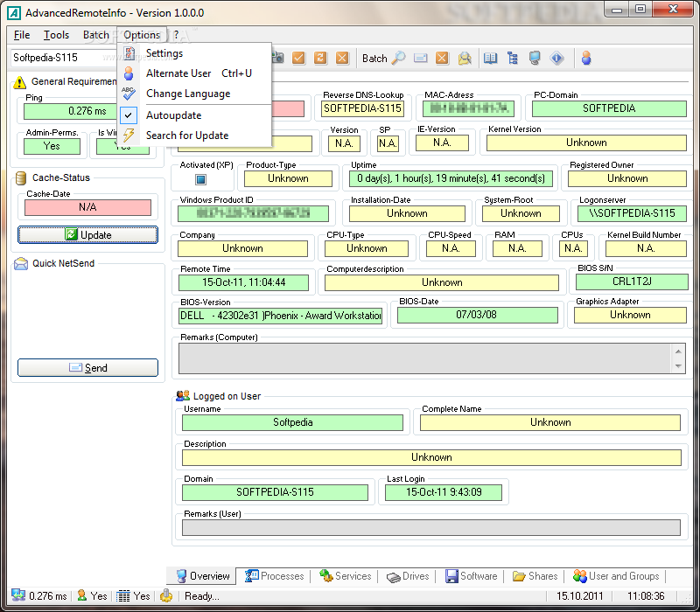Click the partially hidden camera toolbar icon
This screenshot has width=700, height=612.
click(277, 58)
